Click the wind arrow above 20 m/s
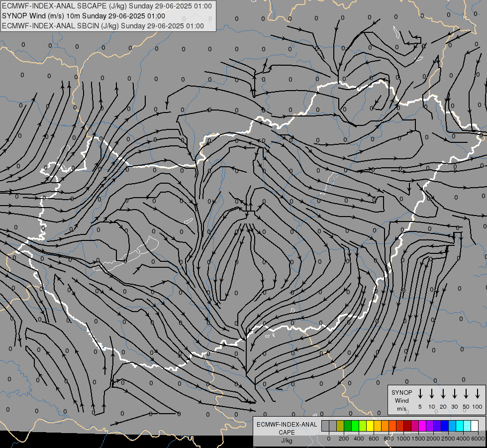487x448 pixels. click(x=443, y=393)
